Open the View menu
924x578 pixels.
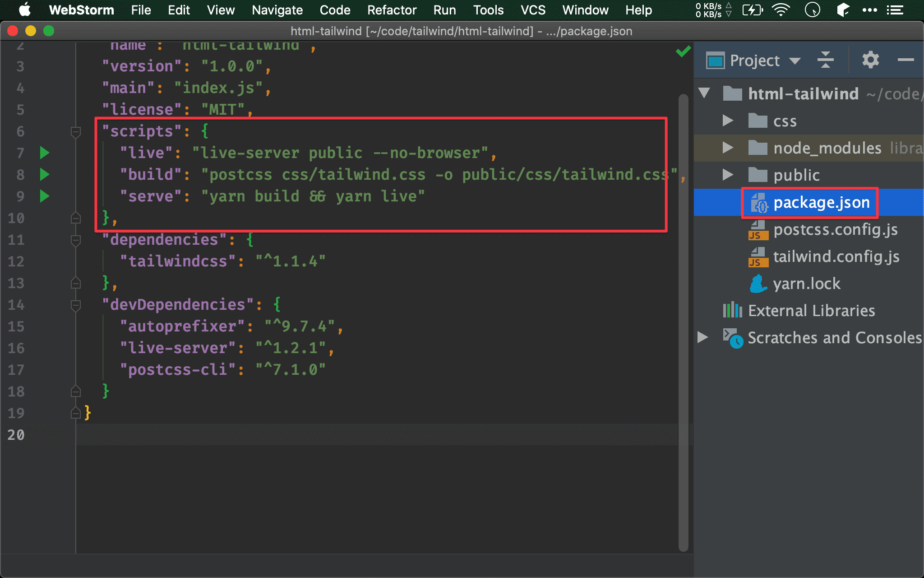tap(221, 10)
